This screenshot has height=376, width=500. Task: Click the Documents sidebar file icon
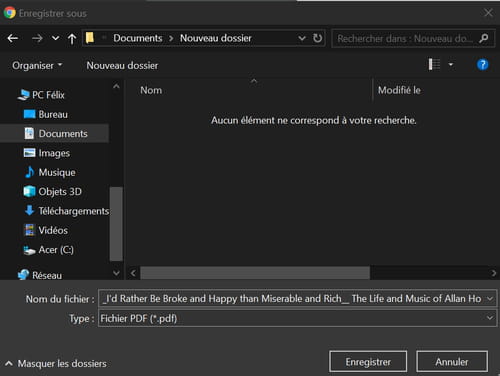pos(29,133)
